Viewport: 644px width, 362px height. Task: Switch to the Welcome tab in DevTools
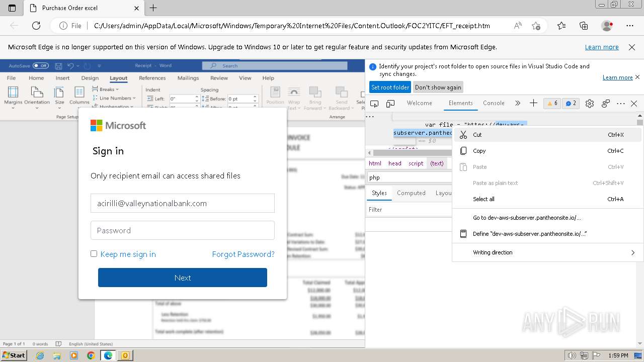tap(419, 103)
